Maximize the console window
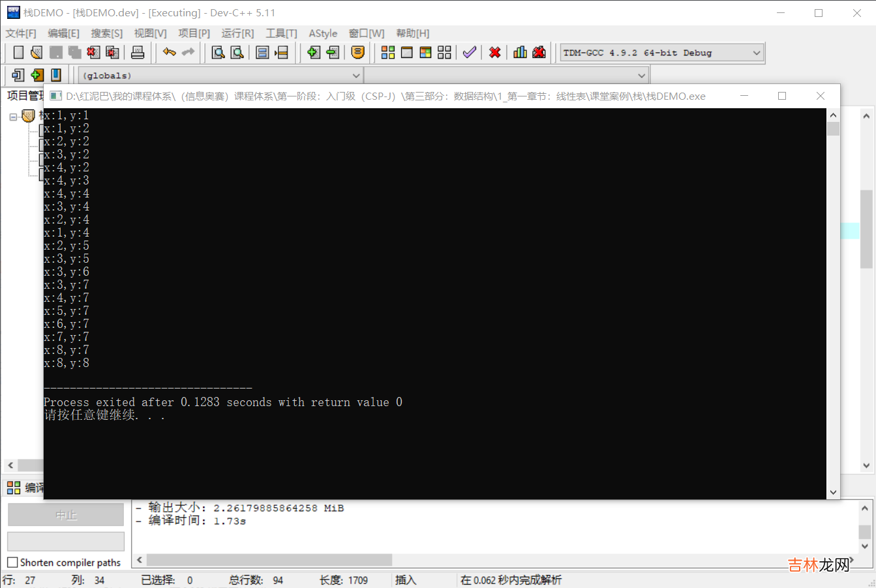Screen dimensions: 876x588 click(782, 96)
